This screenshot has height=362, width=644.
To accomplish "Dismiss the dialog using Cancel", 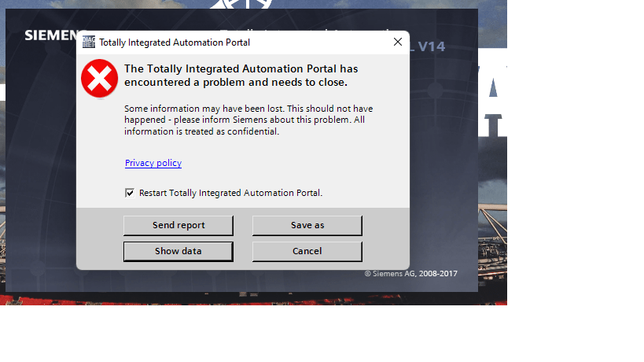I will click(x=307, y=252).
